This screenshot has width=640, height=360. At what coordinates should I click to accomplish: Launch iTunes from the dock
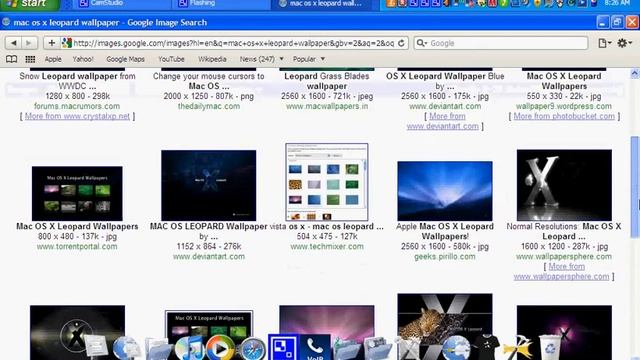190,349
